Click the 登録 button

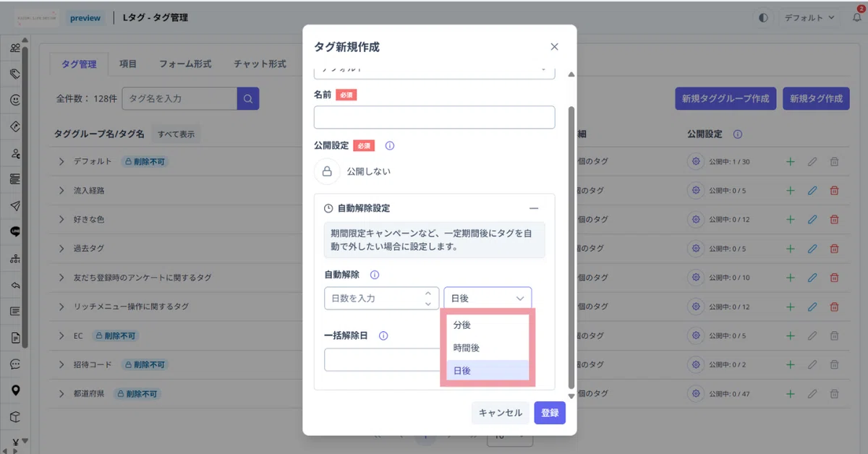(550, 413)
